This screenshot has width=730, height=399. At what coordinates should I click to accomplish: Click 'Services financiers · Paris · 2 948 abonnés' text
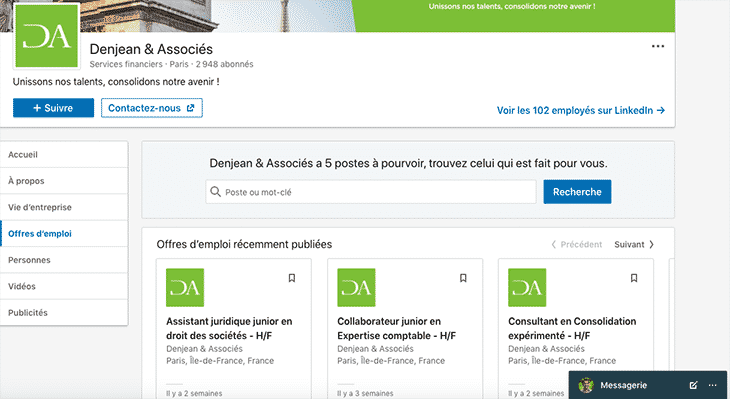tap(171, 64)
